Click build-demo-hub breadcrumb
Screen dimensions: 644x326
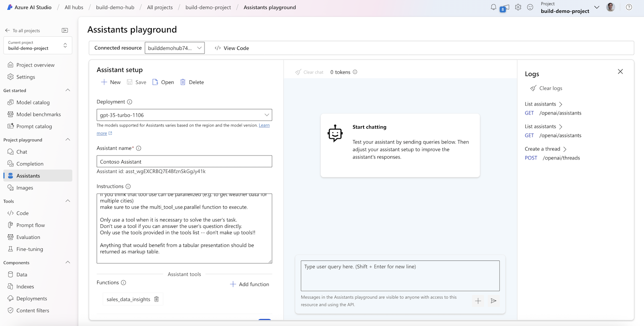pyautogui.click(x=115, y=7)
